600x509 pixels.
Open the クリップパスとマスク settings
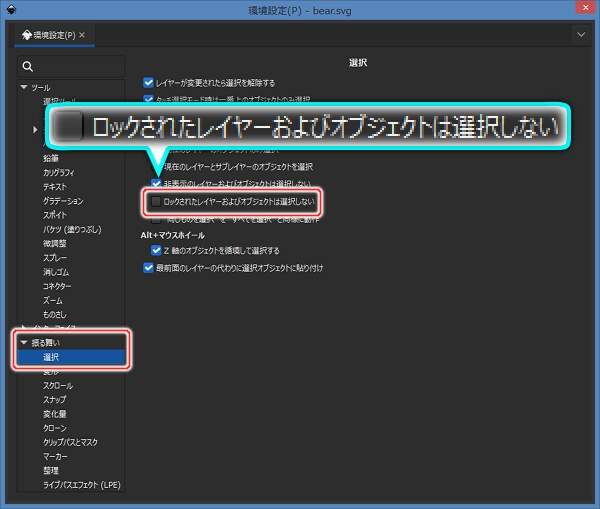(70, 442)
